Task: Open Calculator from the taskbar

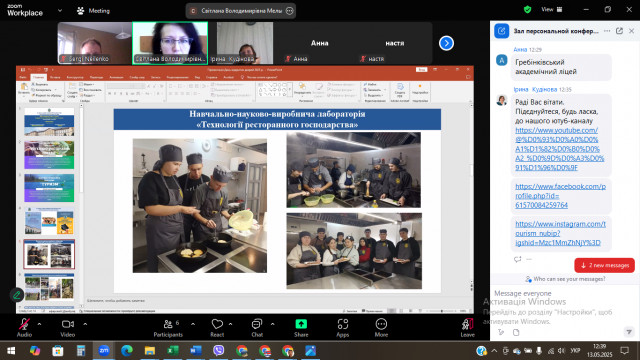Action: [81, 351]
